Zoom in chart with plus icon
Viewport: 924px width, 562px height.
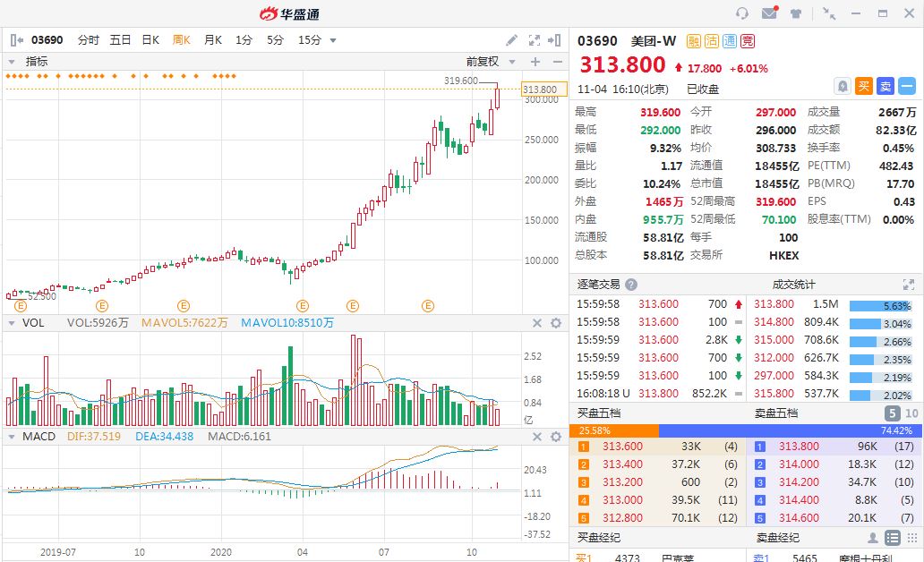[535, 62]
